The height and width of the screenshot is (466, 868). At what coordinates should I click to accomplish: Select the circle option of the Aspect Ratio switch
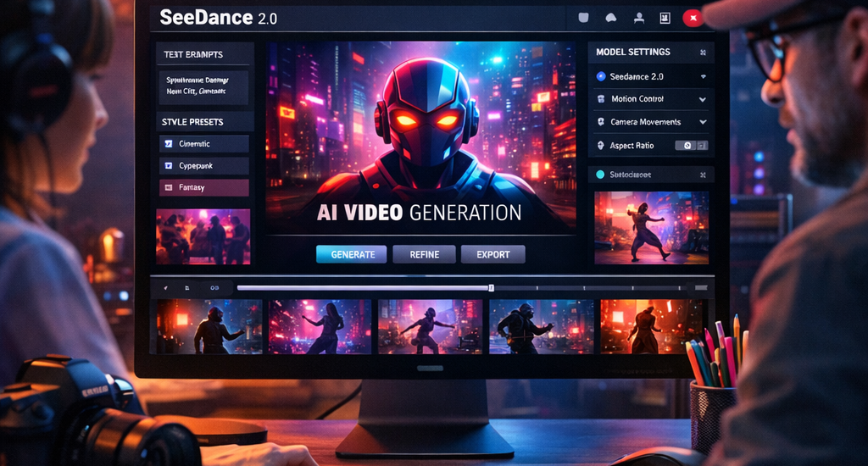[687, 146]
